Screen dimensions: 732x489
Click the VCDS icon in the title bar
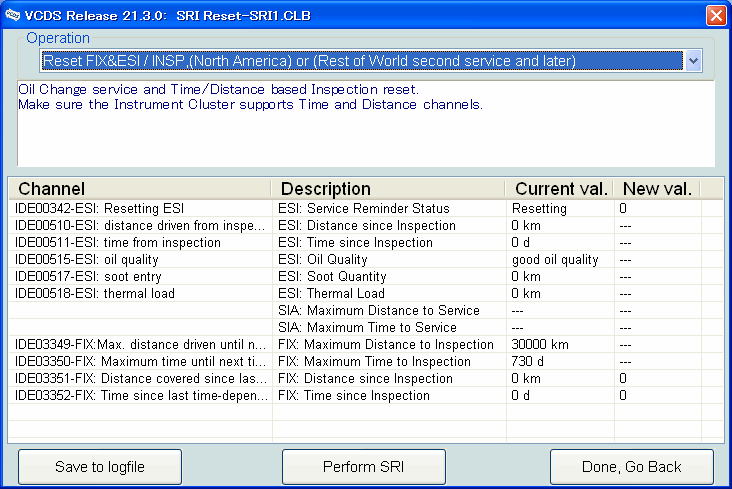click(x=13, y=15)
